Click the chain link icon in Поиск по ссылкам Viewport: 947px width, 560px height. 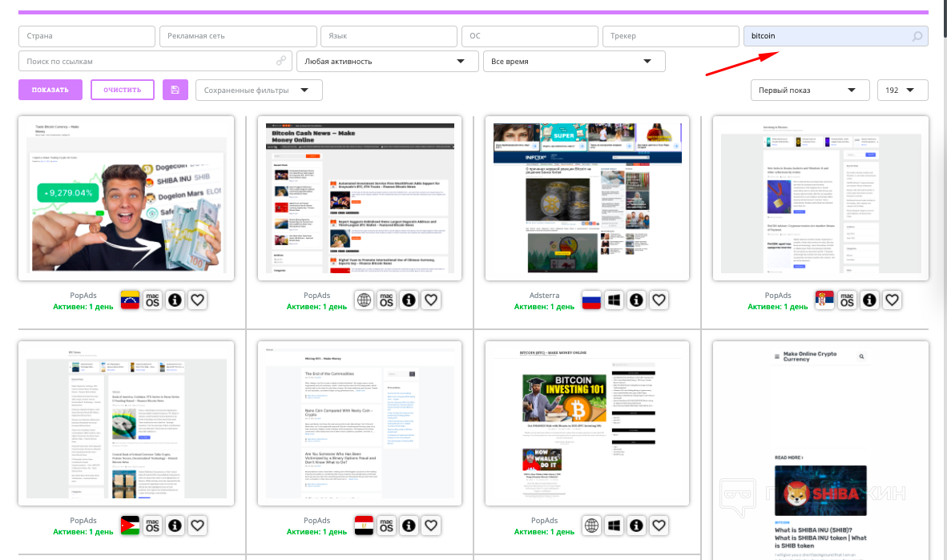[281, 61]
